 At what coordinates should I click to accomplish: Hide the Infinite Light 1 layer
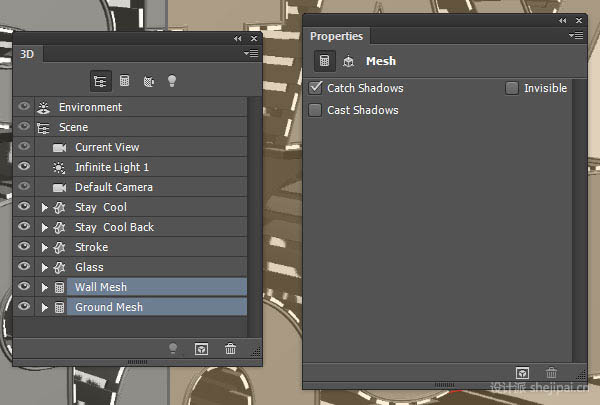click(24, 166)
